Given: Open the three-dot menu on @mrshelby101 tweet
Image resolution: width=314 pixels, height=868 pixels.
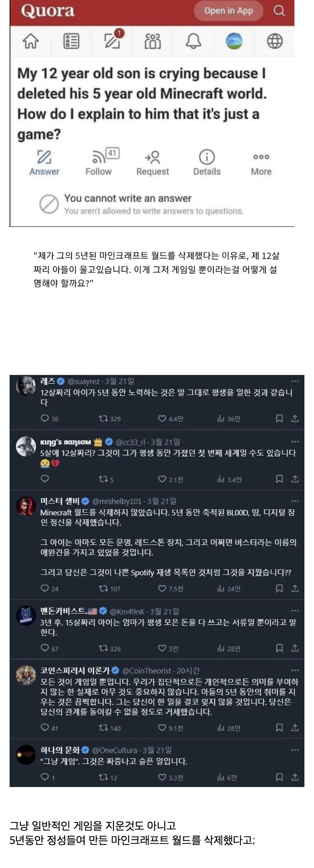Looking at the screenshot, I should (295, 501).
